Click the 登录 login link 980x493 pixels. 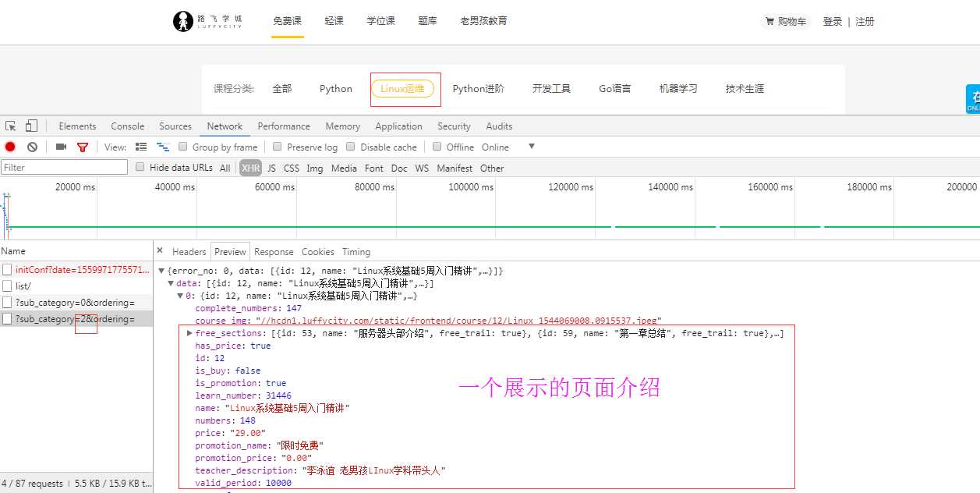coord(833,22)
